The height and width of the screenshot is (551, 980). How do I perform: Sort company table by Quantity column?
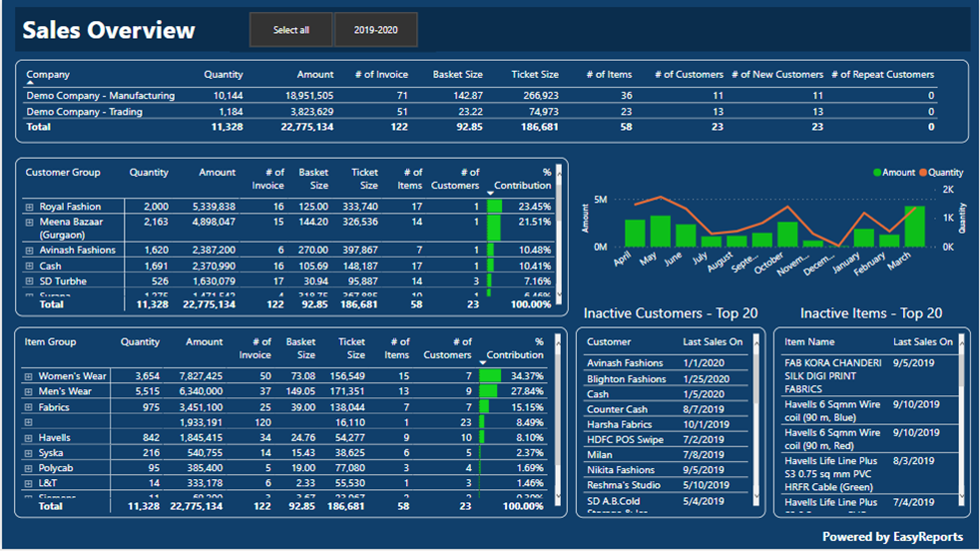[224, 75]
